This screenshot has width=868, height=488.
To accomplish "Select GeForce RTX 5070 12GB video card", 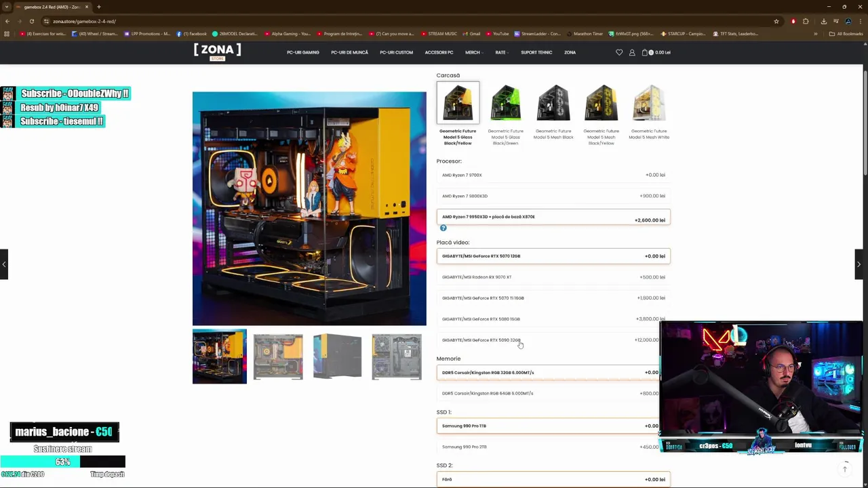I will [x=553, y=256].
